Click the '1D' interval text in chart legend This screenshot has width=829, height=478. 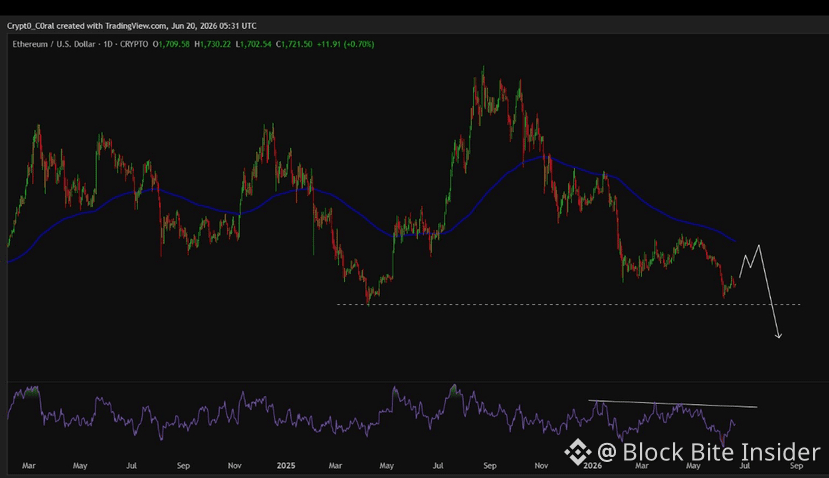[108, 44]
